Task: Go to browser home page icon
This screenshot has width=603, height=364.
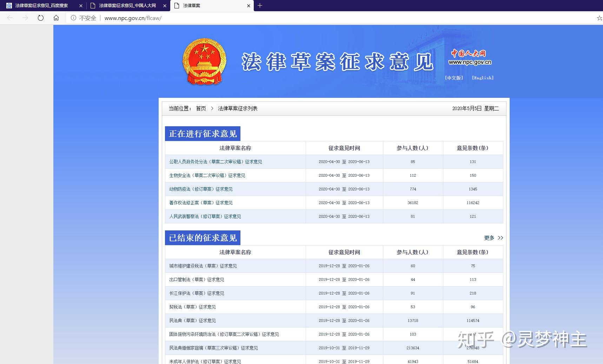Action: point(56,18)
